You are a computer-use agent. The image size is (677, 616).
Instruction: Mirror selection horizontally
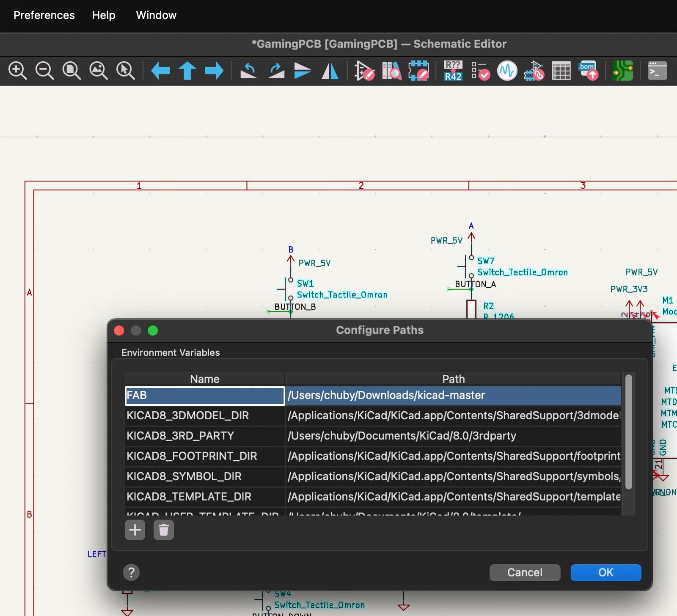pos(330,71)
